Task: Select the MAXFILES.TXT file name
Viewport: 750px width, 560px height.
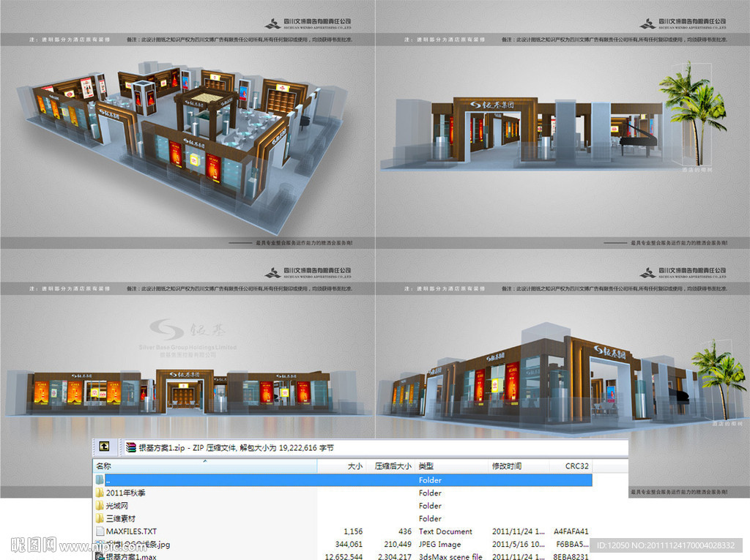Action: click(131, 531)
